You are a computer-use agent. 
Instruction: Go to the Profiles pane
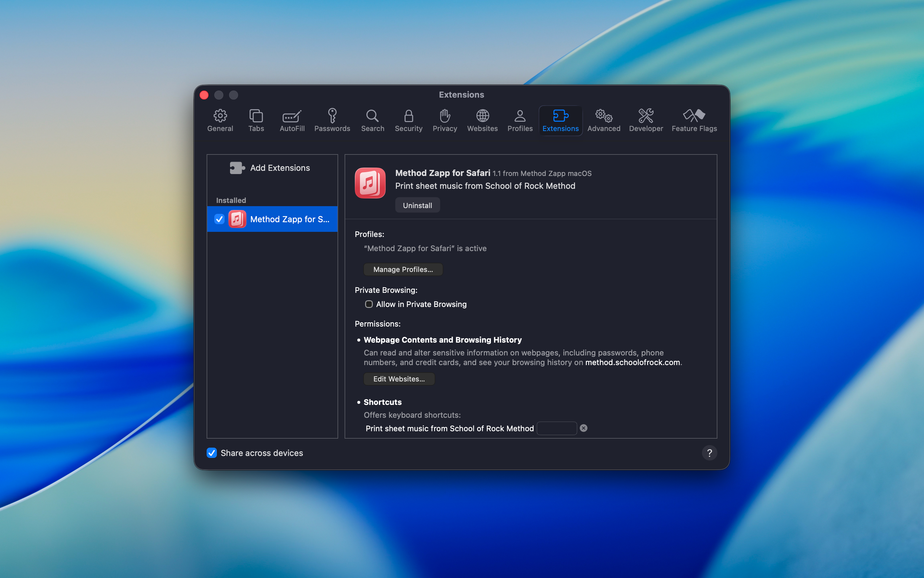(520, 120)
